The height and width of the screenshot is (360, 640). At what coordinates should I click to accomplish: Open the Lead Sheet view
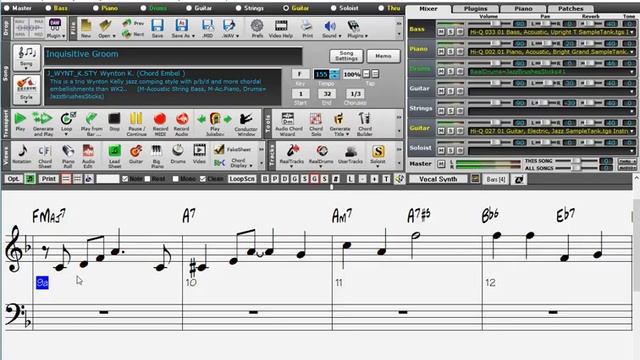(x=115, y=156)
